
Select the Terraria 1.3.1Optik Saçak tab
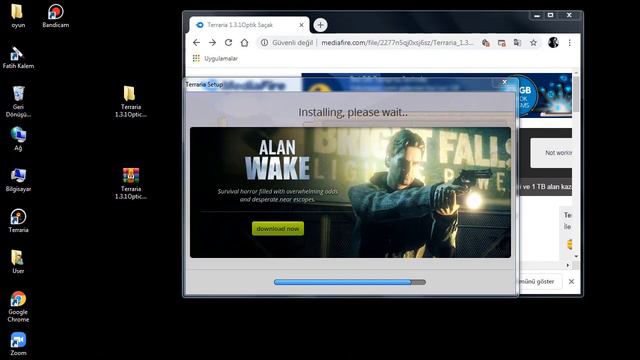249,25
